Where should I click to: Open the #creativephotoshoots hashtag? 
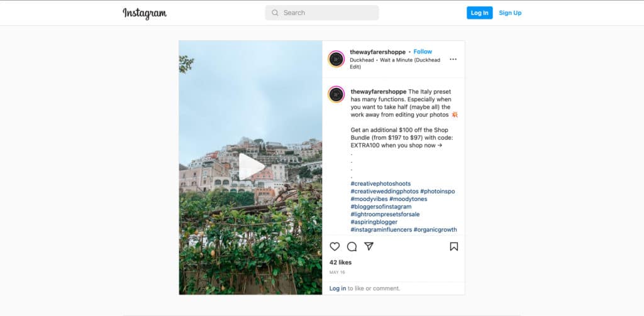coord(380,183)
